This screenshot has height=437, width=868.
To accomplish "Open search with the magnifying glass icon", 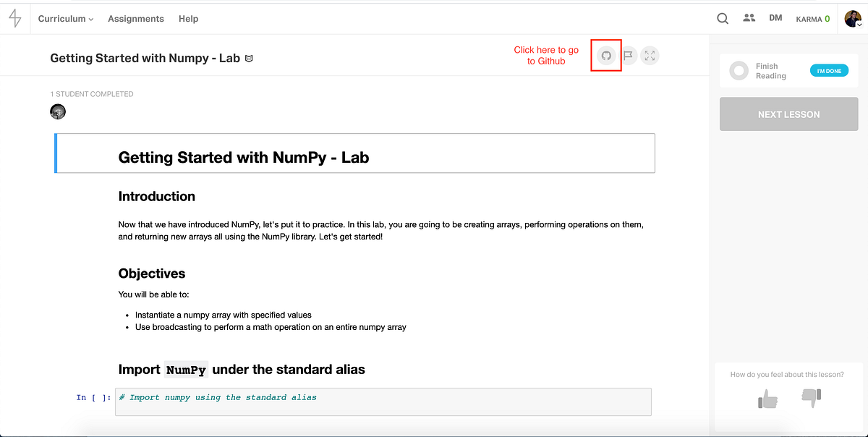I will point(722,18).
